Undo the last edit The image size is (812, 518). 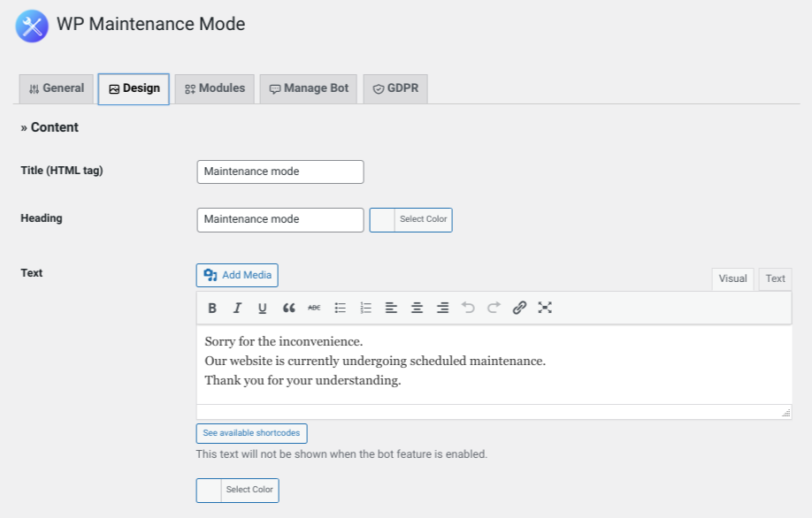468,308
